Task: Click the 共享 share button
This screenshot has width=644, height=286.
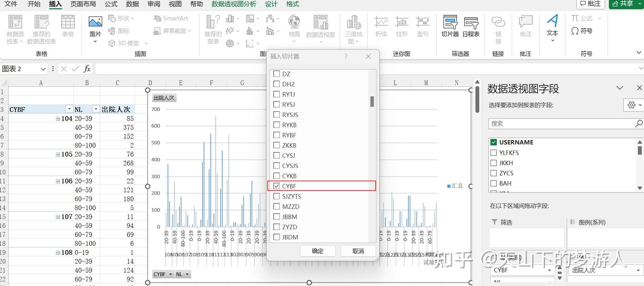Action: tap(626, 4)
